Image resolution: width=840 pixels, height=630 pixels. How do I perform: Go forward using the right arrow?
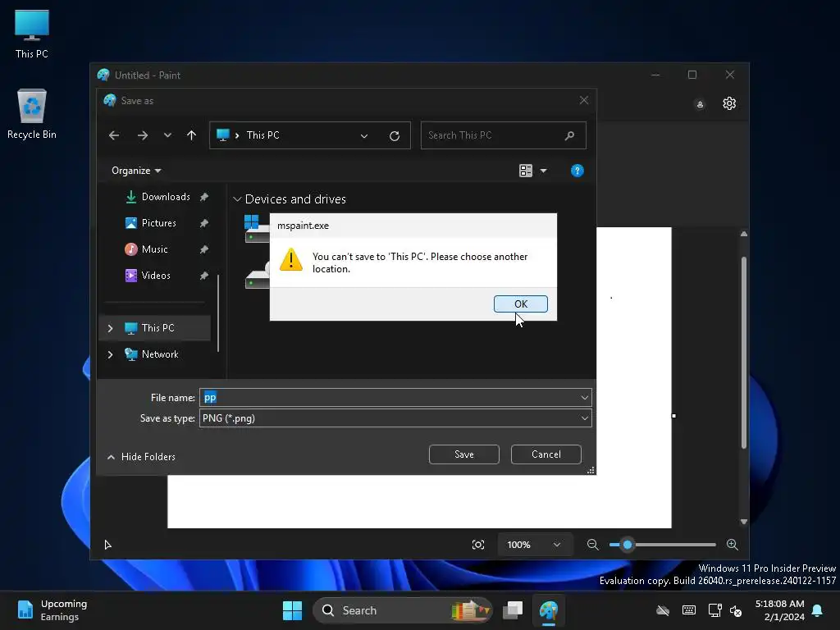point(143,135)
